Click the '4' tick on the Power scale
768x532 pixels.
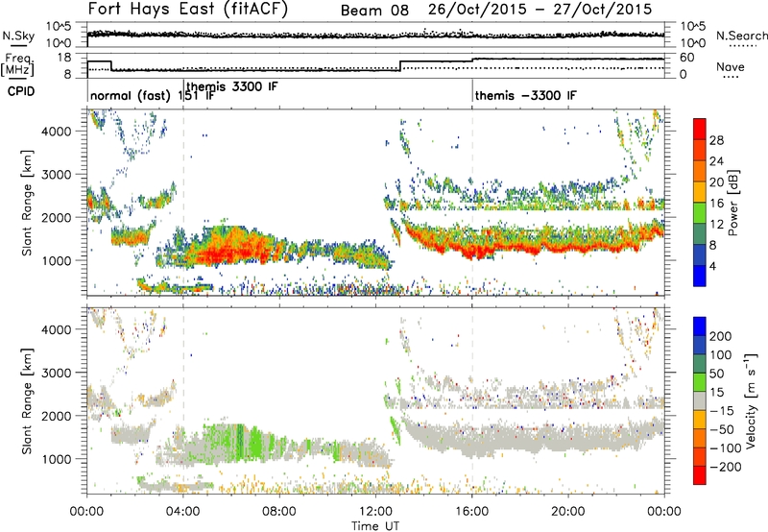pyautogui.click(x=713, y=266)
